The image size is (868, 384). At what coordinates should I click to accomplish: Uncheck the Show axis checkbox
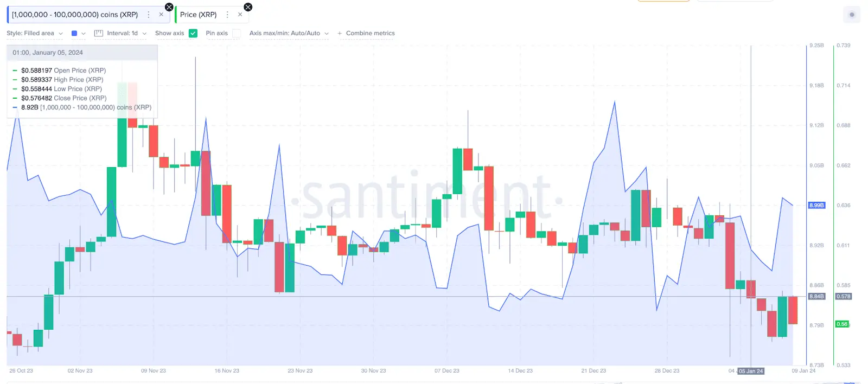(193, 33)
